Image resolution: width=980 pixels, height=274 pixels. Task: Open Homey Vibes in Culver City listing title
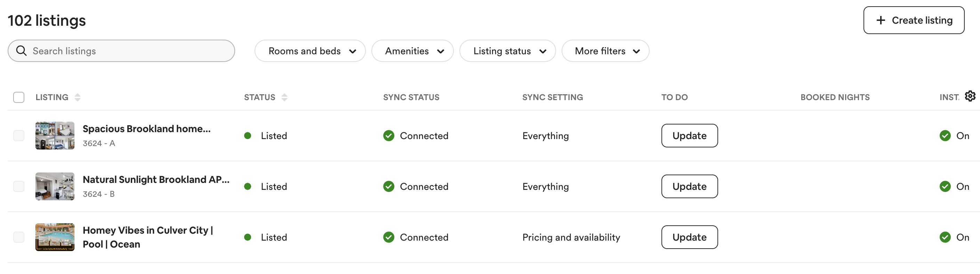(x=147, y=237)
